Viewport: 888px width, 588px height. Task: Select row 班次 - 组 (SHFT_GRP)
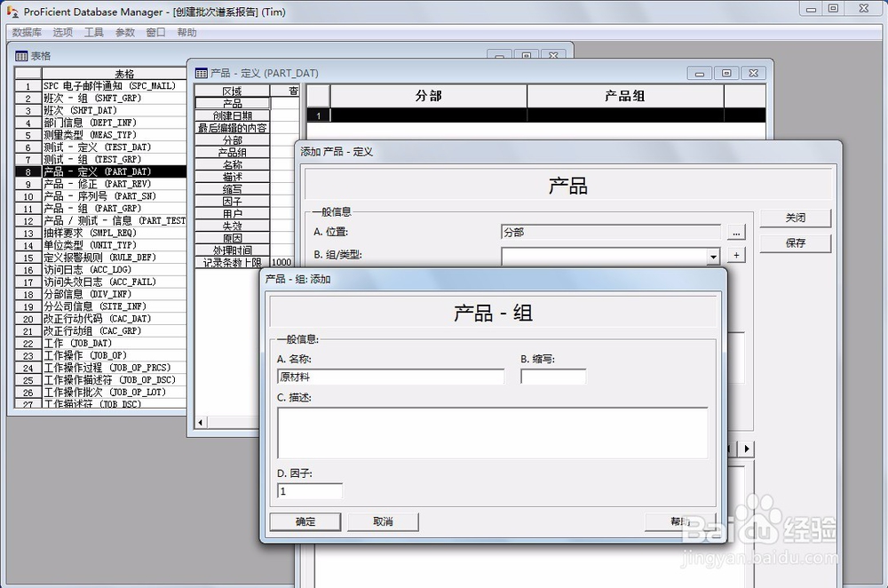pos(114,98)
